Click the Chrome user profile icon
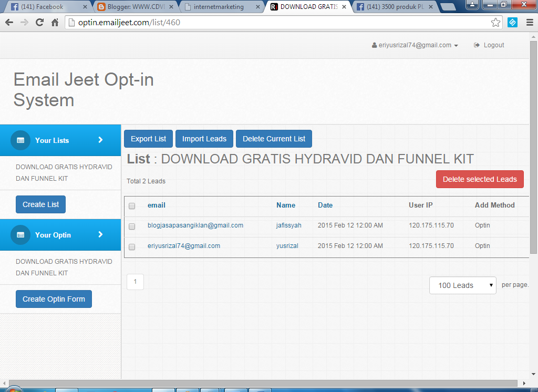This screenshot has height=392, width=538. [x=472, y=4]
